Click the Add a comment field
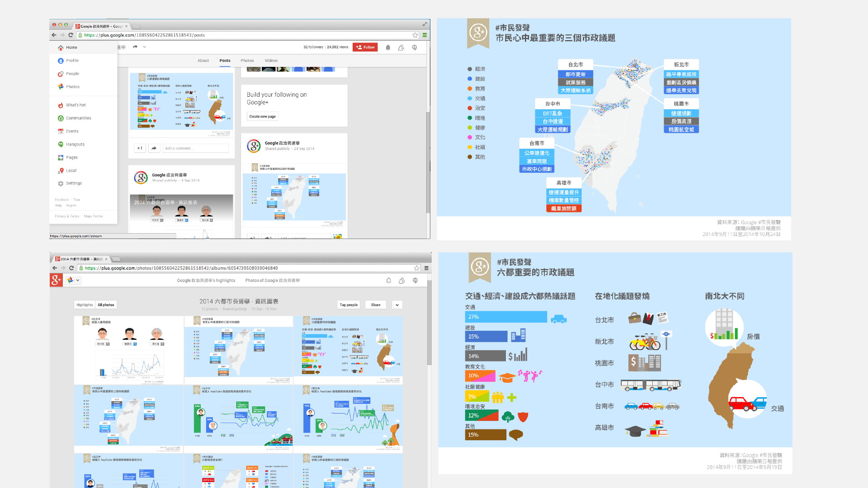The height and width of the screenshot is (488, 868). (196, 148)
